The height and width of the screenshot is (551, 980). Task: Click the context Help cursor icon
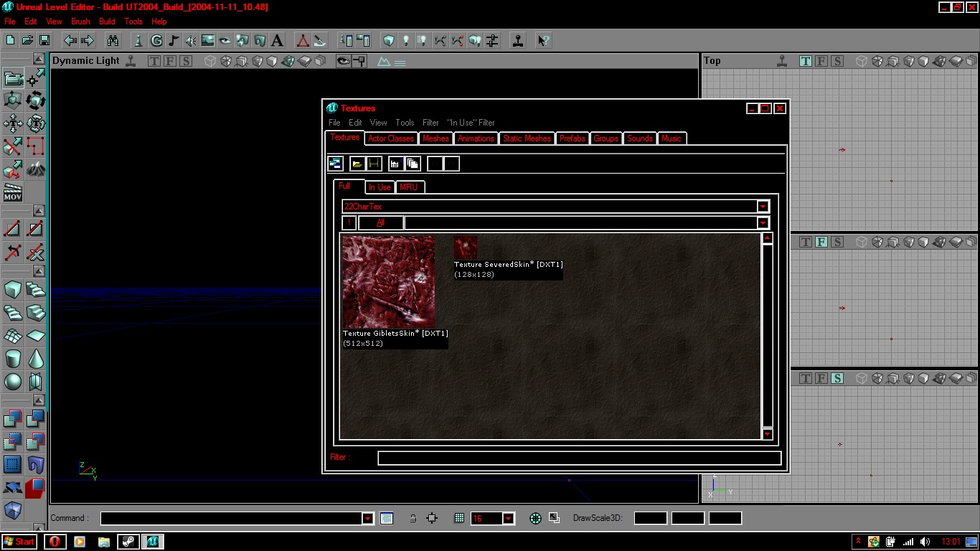(543, 40)
